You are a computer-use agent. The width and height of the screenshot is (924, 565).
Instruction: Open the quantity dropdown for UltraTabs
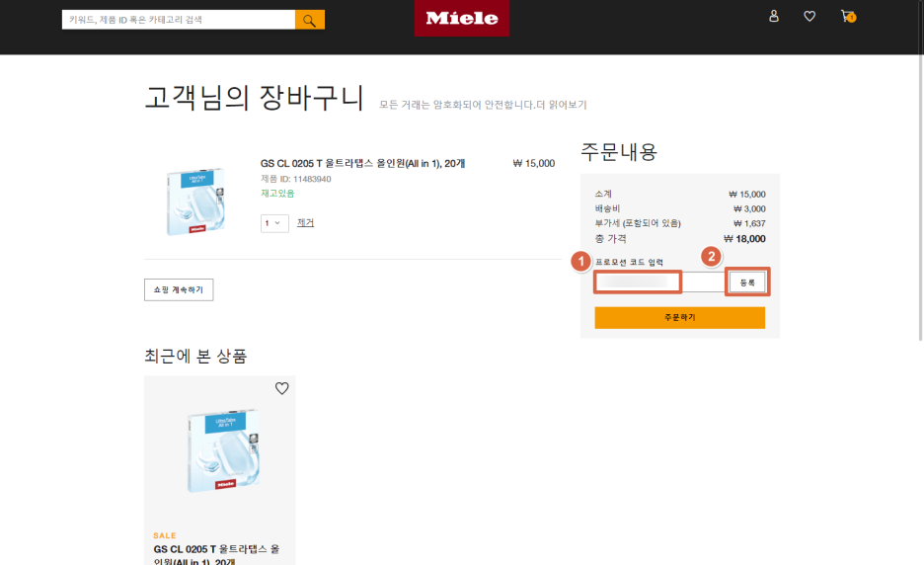[x=274, y=223]
